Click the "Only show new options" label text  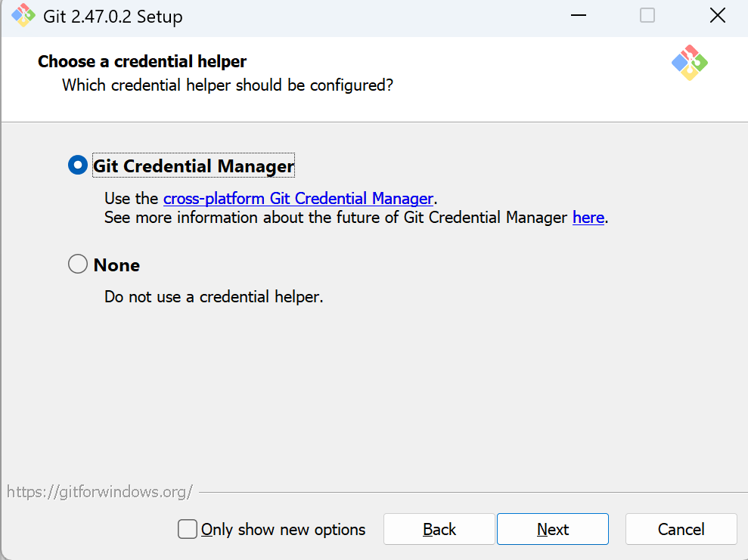pos(284,530)
